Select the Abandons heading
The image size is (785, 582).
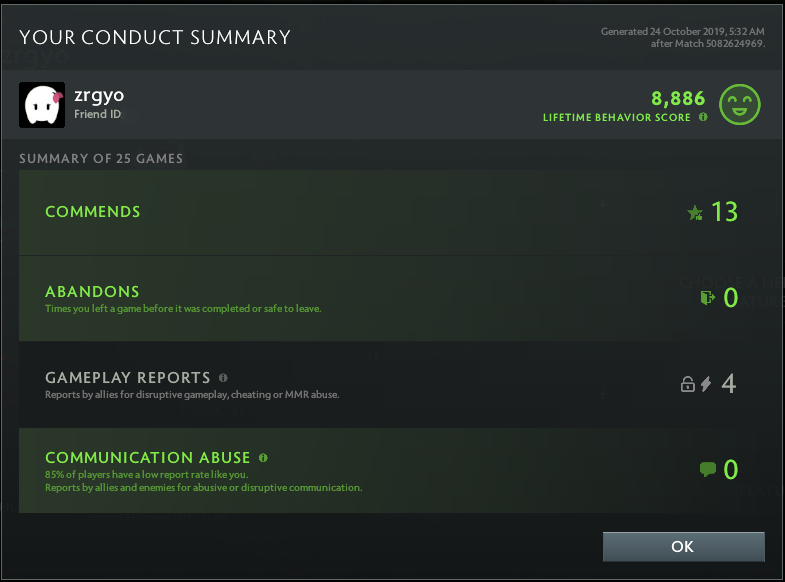[92, 292]
